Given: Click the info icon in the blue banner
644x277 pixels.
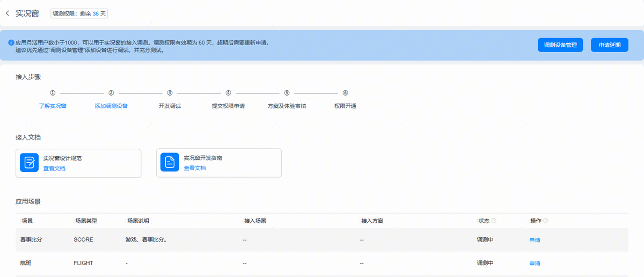Looking at the screenshot, I should (x=11, y=42).
